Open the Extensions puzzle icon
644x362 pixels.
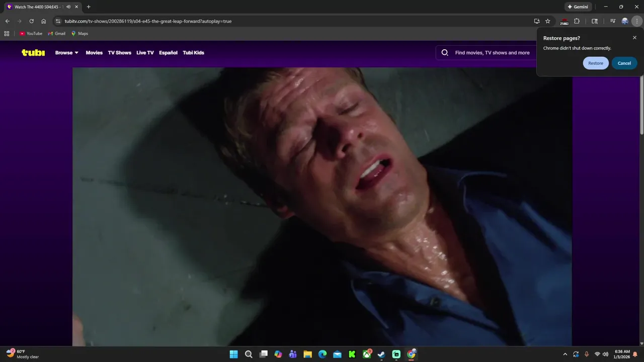[577, 21]
